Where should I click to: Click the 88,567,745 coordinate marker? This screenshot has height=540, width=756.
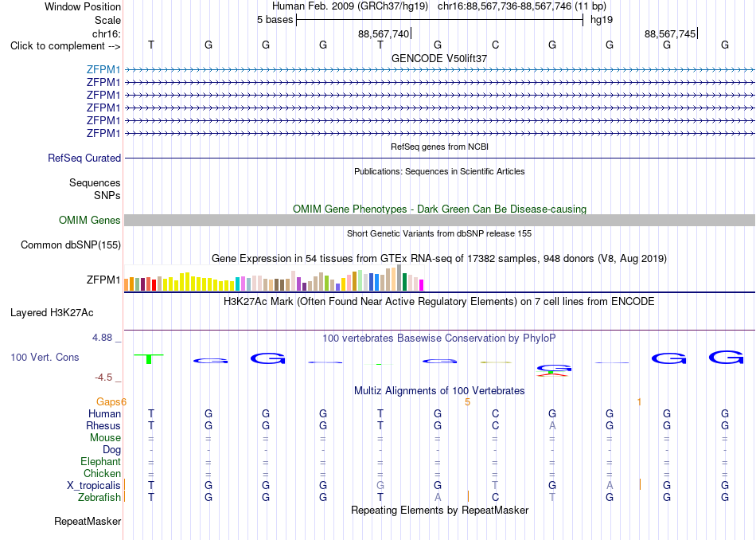(x=670, y=33)
